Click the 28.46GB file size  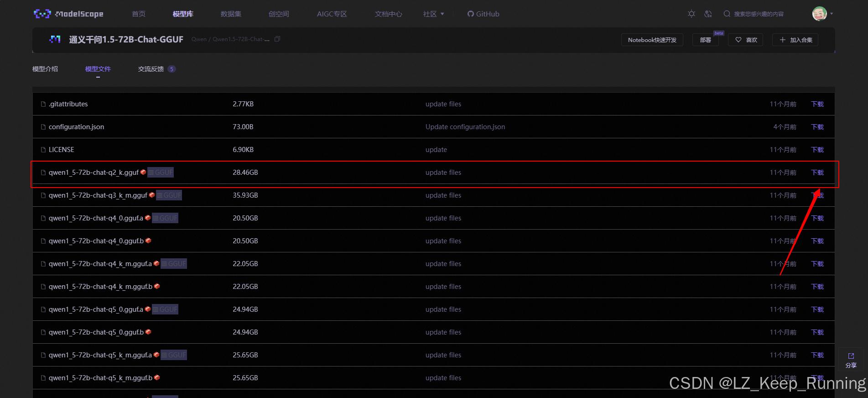[x=245, y=173]
